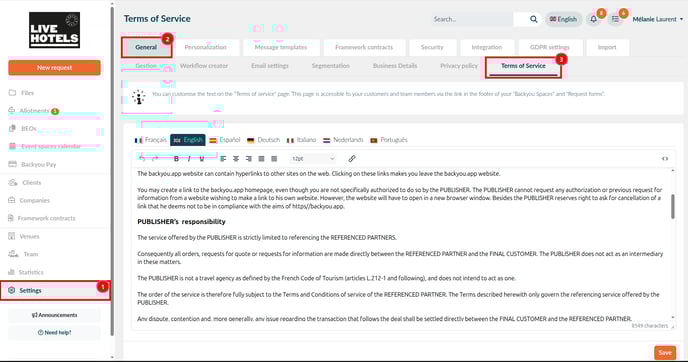
Task: Go to Email settings subtab
Action: [270, 66]
